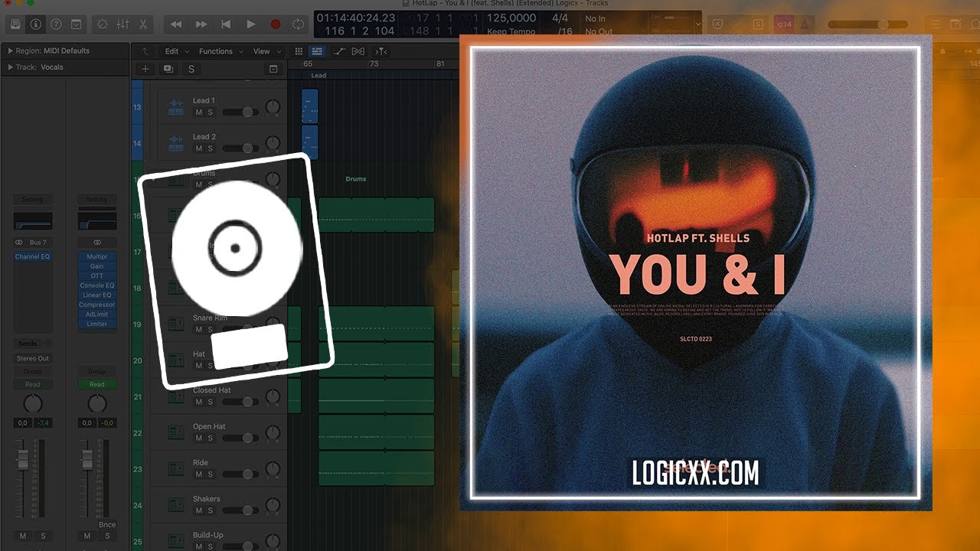This screenshot has width=980, height=551.
Task: Click Ride drum track icon
Action: tap(175, 470)
